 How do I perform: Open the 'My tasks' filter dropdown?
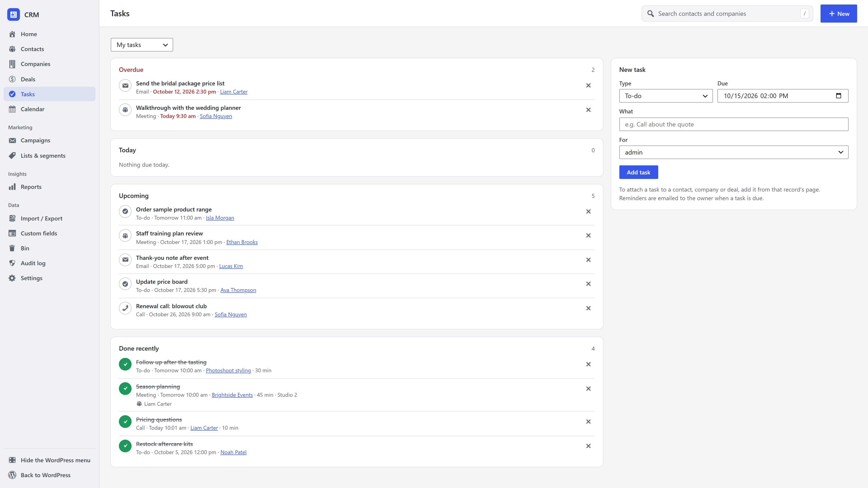coord(142,45)
